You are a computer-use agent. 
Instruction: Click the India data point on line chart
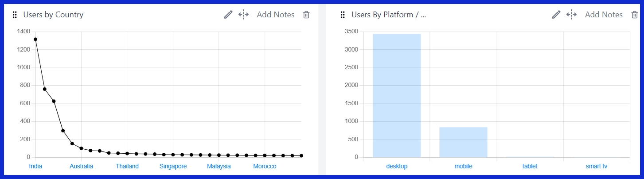click(35, 39)
